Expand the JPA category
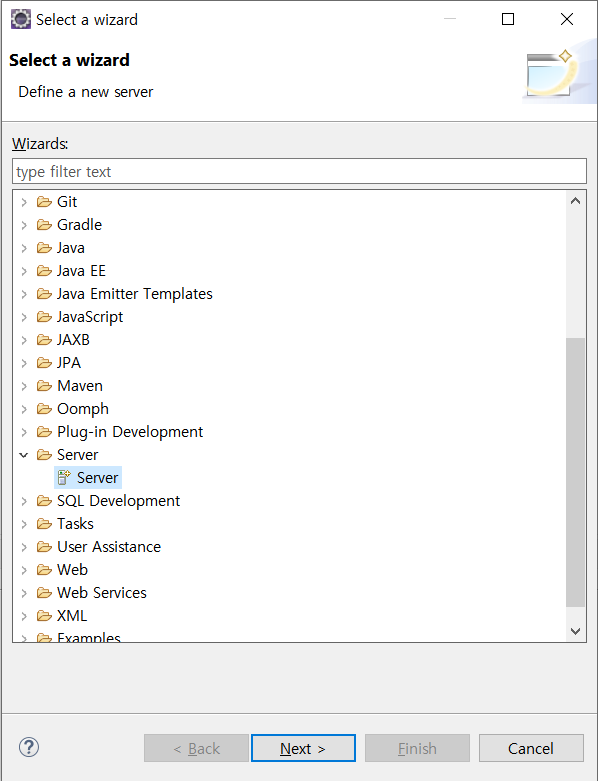 point(24,363)
